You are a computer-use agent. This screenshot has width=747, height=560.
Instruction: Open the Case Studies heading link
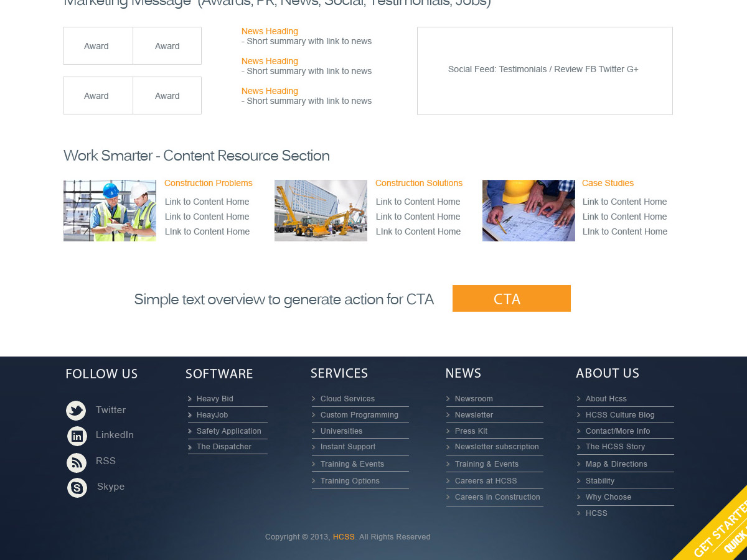608,183
